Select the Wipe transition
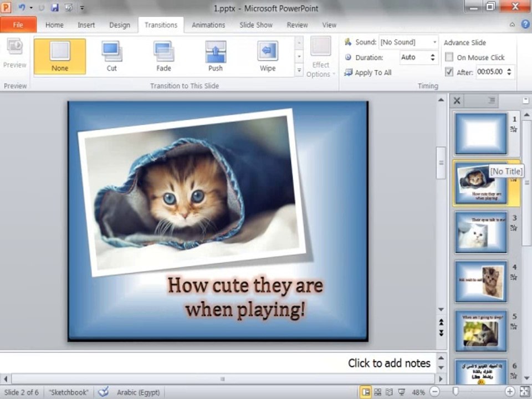This screenshot has height=399, width=532. tap(267, 57)
